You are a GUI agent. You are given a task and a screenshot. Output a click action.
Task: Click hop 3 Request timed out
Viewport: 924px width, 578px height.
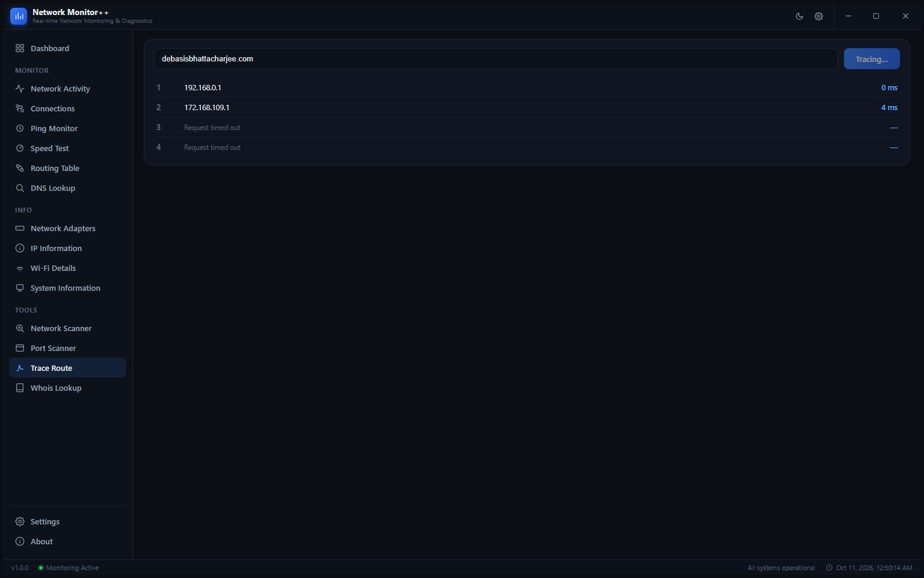point(212,128)
